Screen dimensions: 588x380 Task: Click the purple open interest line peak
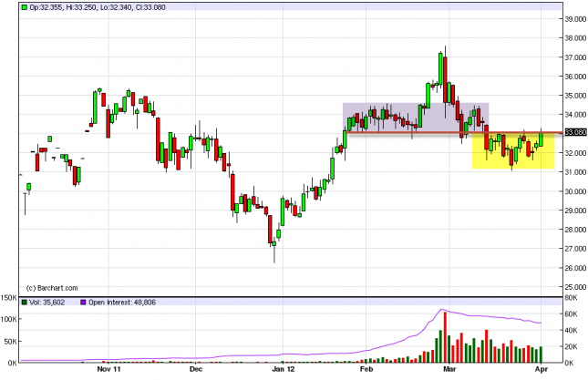(442, 310)
